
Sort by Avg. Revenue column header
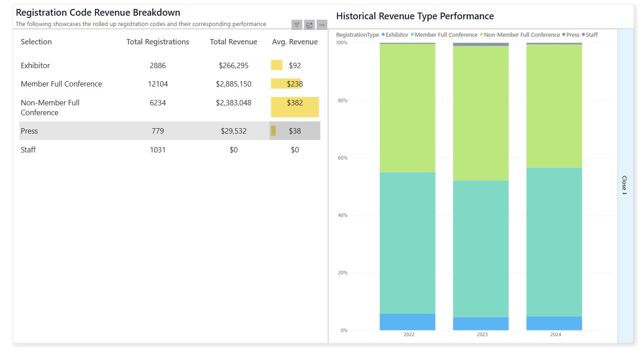[295, 42]
